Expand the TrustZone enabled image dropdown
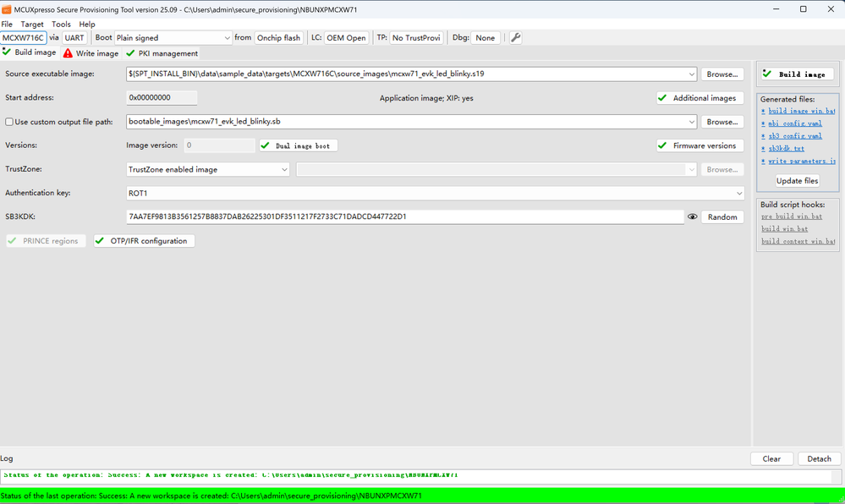Screen dimensions: 845x504 point(208,169)
